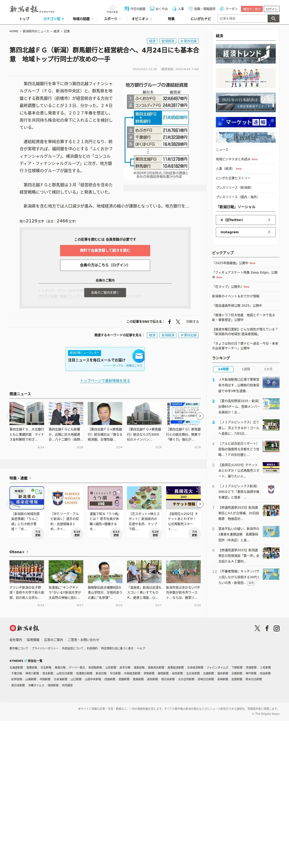Share article on X icon
289x868 pixels.
pos(178,322)
